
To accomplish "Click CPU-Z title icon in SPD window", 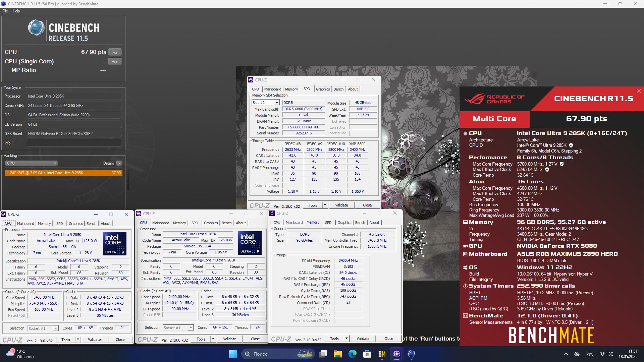I will coord(251,80).
